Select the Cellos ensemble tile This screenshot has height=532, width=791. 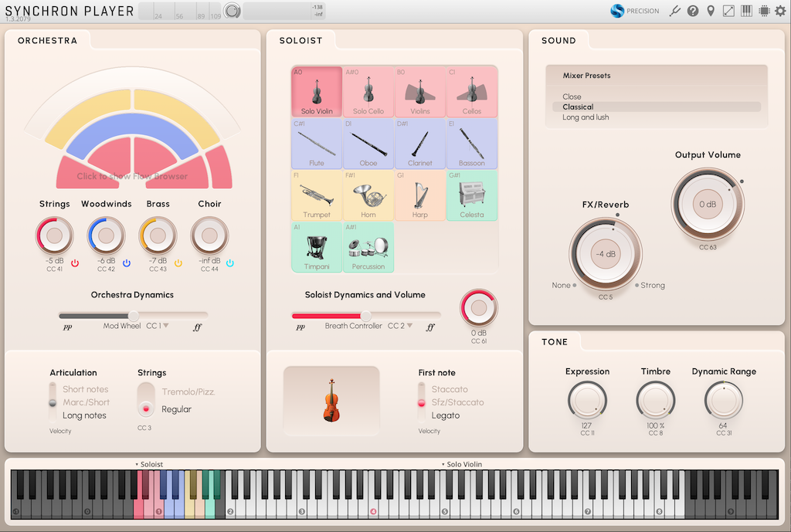[472, 92]
